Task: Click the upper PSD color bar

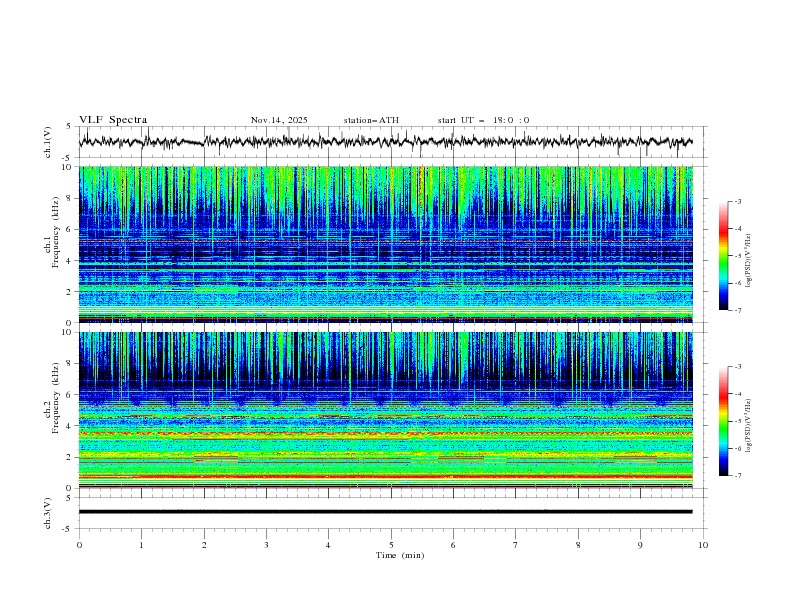Action: (x=723, y=255)
